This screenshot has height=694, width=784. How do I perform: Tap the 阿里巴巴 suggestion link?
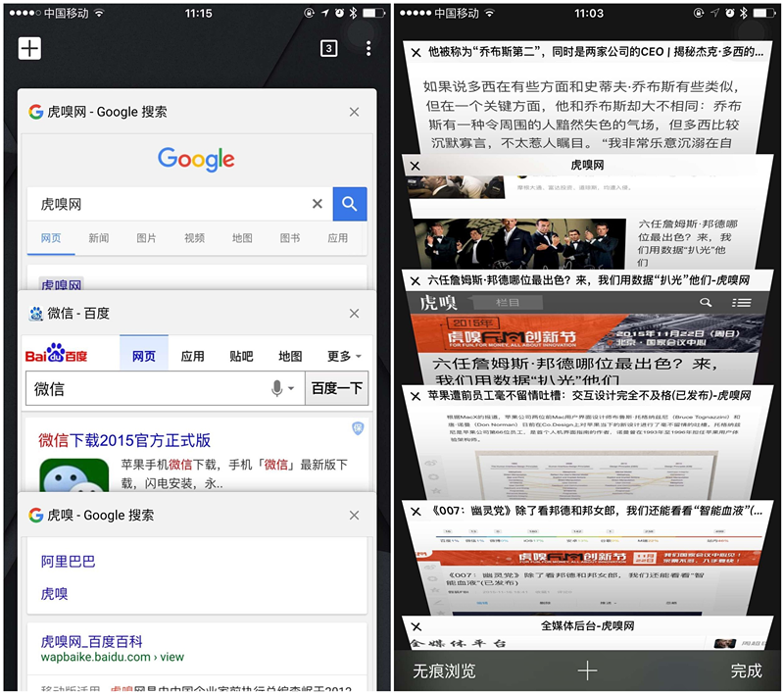pyautogui.click(x=69, y=562)
